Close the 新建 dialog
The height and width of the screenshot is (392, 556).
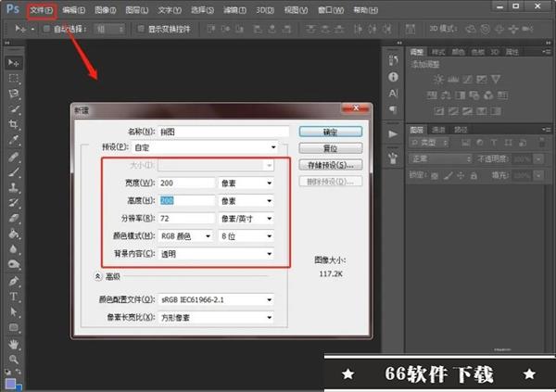[x=356, y=108]
